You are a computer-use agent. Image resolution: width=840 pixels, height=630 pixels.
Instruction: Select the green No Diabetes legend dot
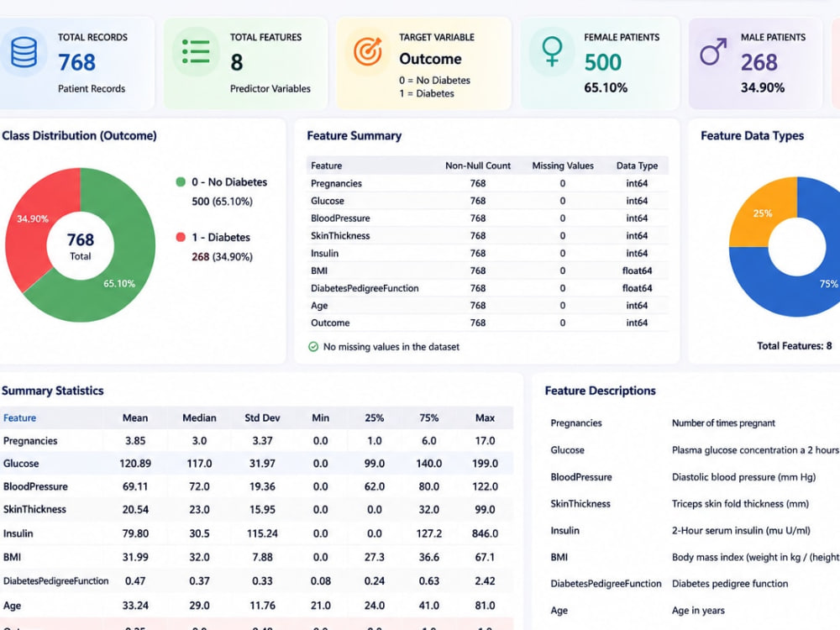(181, 182)
